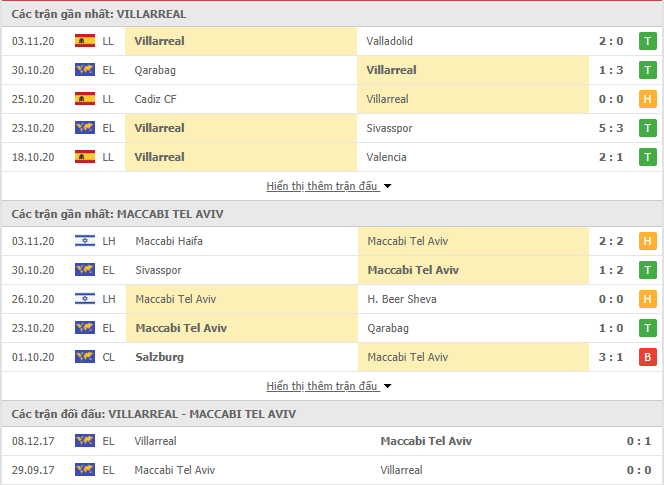The width and height of the screenshot is (664, 485).
Task: Click the orange H badge for Maccabi Haifa draw
Action: (x=647, y=241)
